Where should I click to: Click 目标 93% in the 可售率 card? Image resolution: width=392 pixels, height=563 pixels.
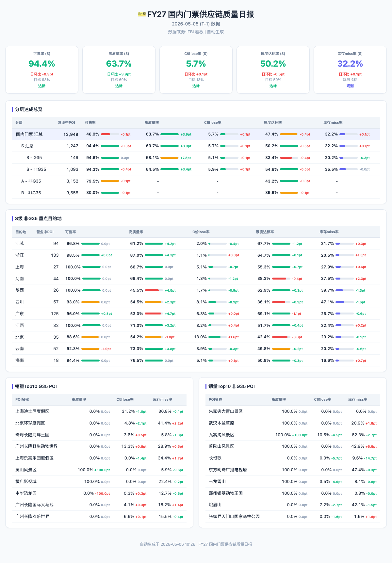[x=42, y=80]
